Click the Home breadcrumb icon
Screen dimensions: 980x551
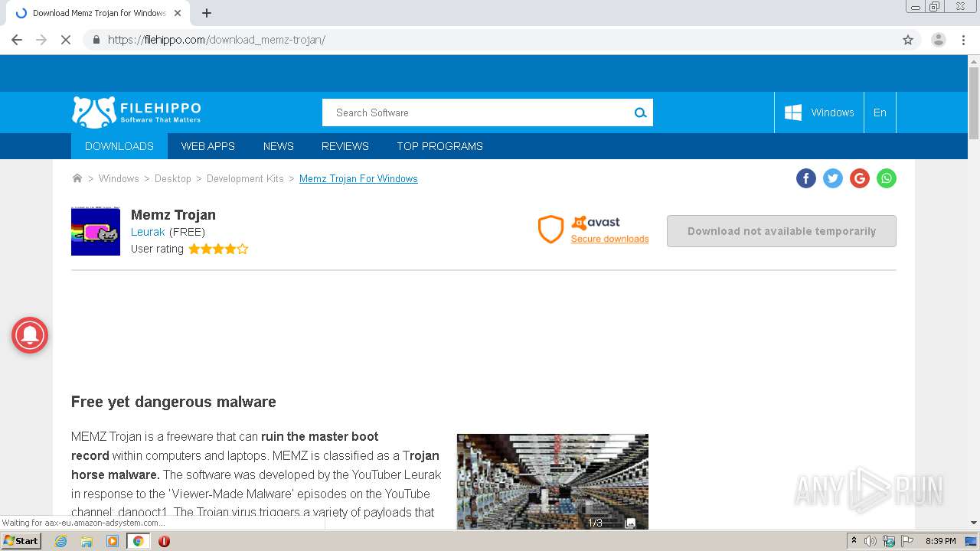click(x=77, y=178)
